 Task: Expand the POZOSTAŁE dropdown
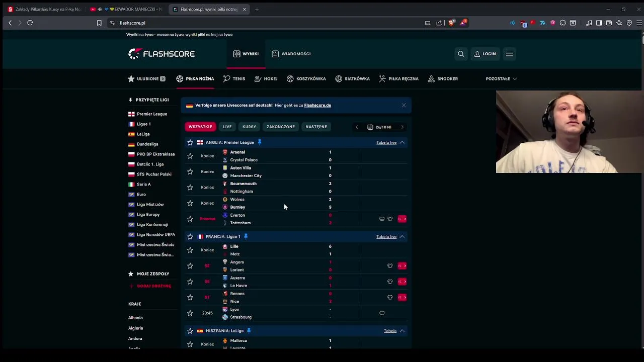(501, 79)
